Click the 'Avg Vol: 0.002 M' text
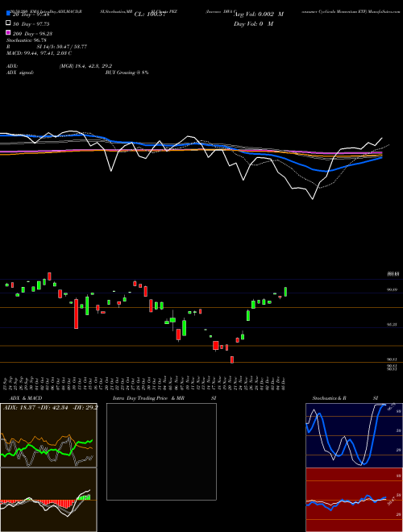Image resolution: width=403 pixels, height=532 pixels. pyautogui.click(x=259, y=15)
